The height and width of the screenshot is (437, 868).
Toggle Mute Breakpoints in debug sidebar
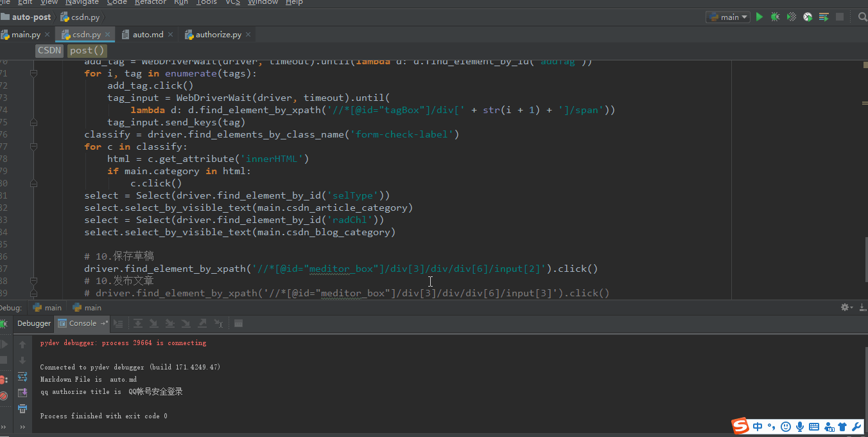pyautogui.click(x=3, y=396)
